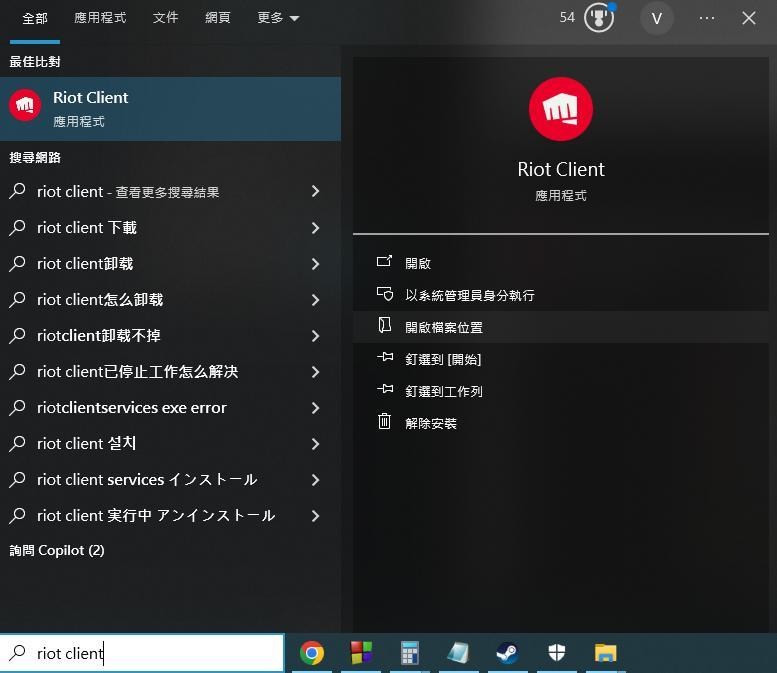777x673 pixels.
Task: Click the shield icon for run as admin
Action: (385, 293)
